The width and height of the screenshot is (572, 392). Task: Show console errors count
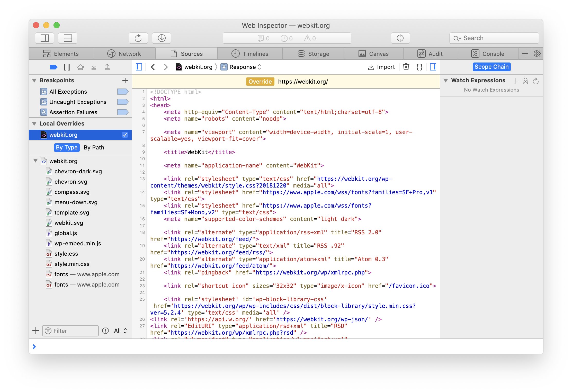pyautogui.click(x=287, y=38)
